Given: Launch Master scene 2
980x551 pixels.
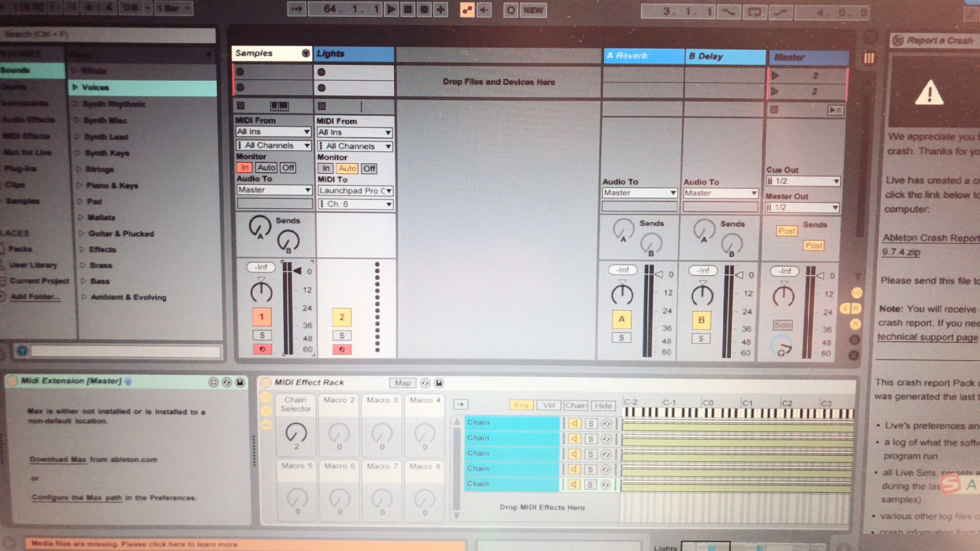Looking at the screenshot, I should point(775,76).
